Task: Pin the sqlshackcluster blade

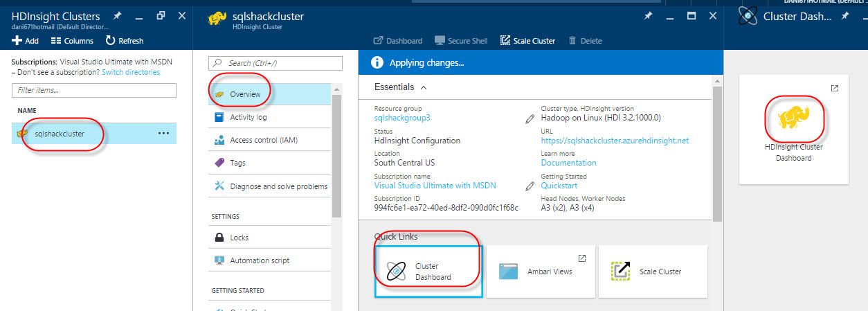Action: 647,16
